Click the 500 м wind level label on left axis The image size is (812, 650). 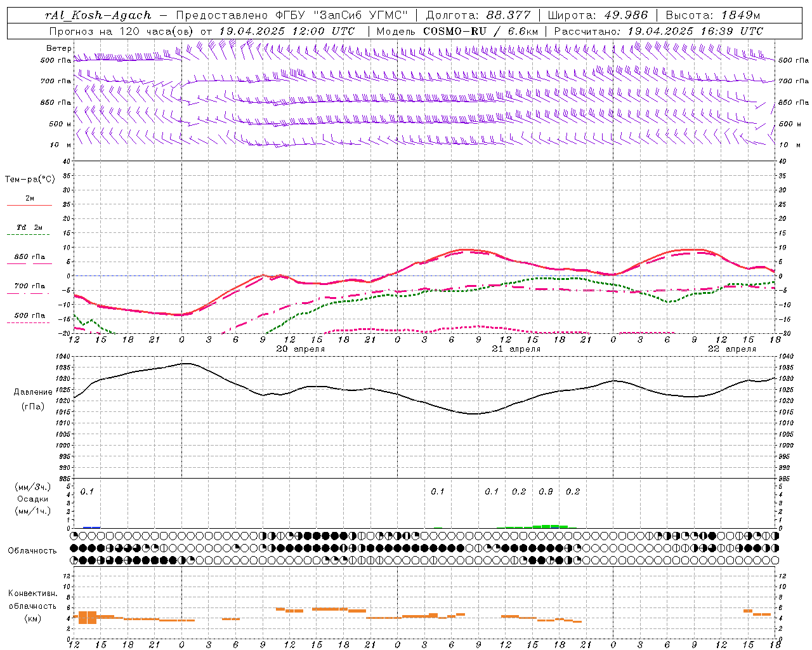(60, 124)
